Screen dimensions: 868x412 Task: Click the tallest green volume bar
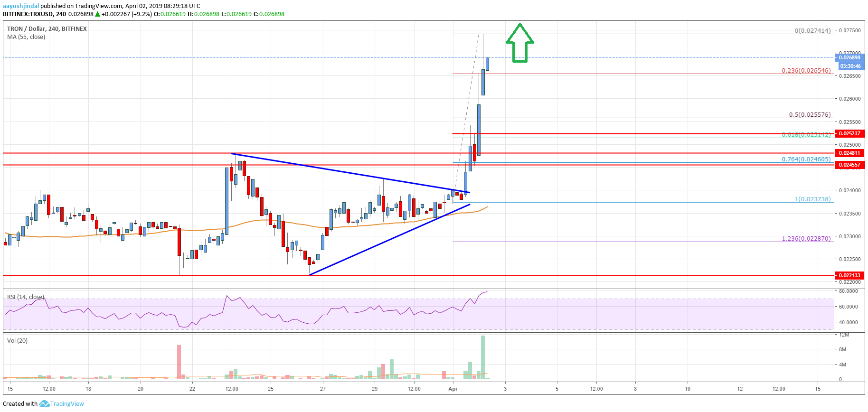[x=483, y=357]
